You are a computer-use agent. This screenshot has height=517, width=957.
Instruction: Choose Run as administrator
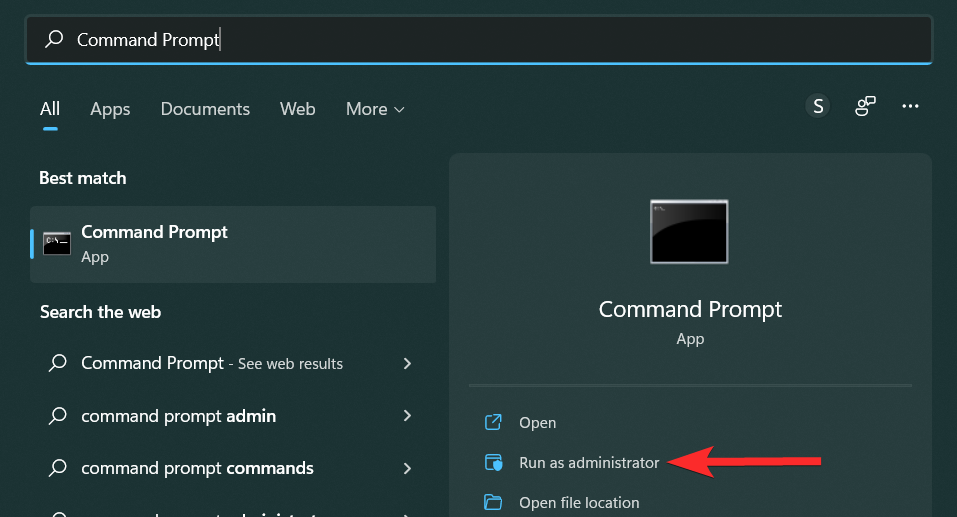(x=589, y=463)
